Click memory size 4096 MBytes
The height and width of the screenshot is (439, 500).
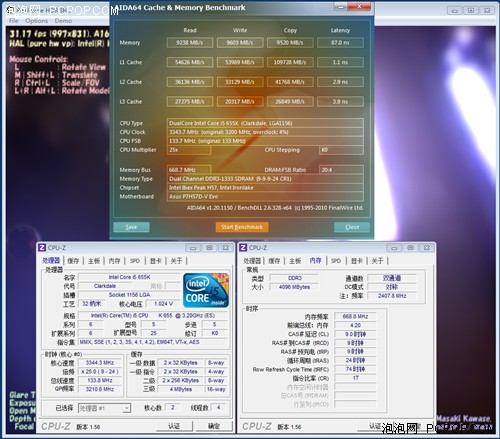[x=295, y=287]
